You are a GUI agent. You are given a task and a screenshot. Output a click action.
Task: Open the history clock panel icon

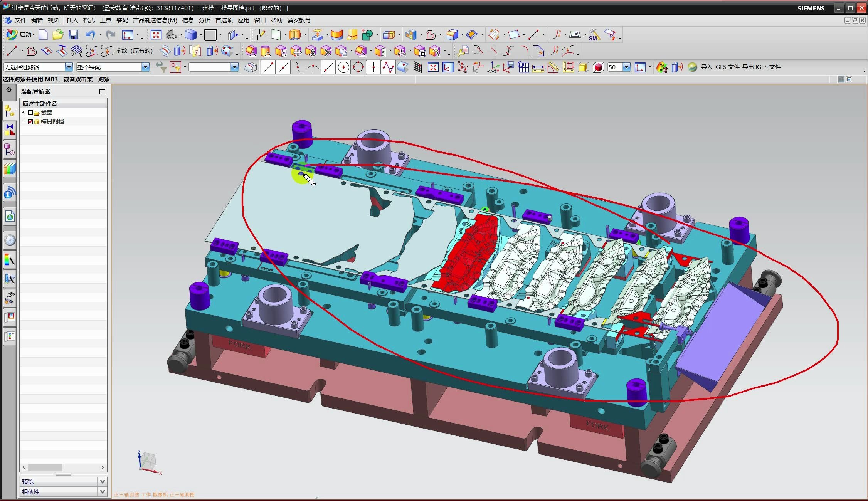click(x=10, y=240)
